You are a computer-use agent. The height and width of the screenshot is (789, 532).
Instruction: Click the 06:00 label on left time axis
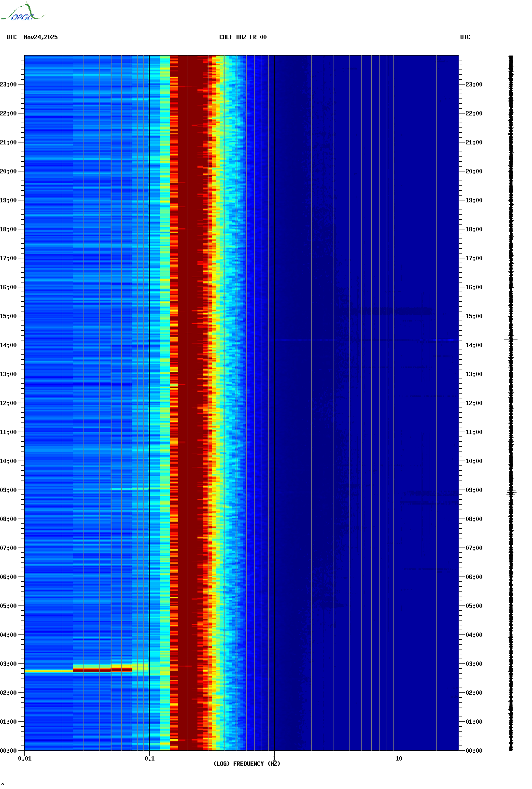(8, 577)
